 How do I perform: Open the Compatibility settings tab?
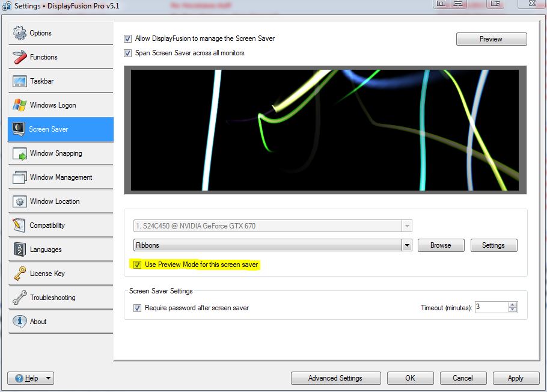pyautogui.click(x=47, y=225)
